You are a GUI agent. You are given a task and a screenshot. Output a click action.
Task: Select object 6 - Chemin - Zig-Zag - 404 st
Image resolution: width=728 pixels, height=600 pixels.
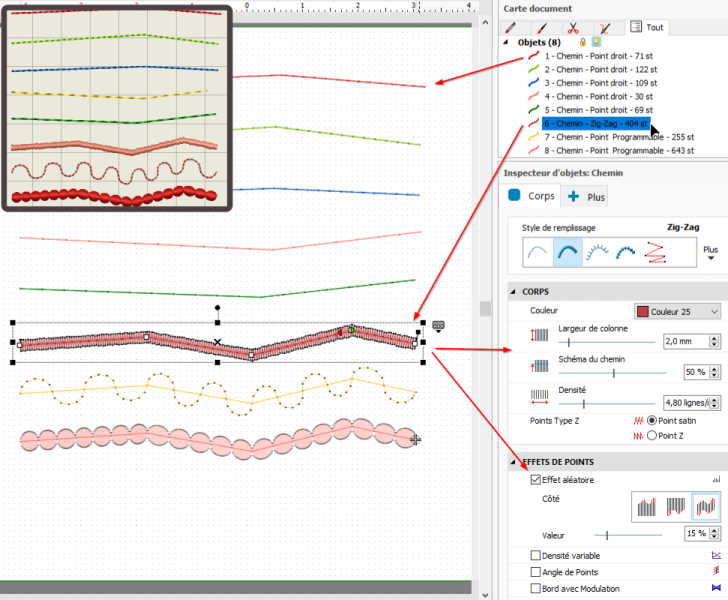tap(596, 124)
